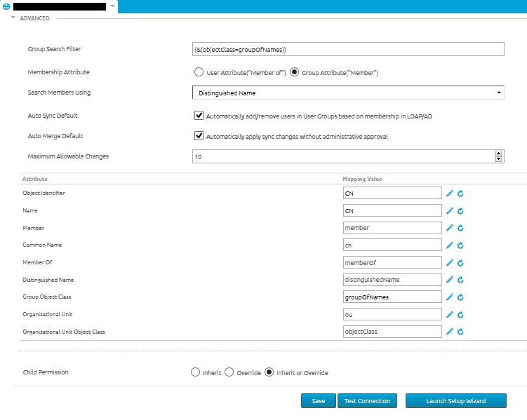Disable Auto Merge Default checkbox

point(199,136)
